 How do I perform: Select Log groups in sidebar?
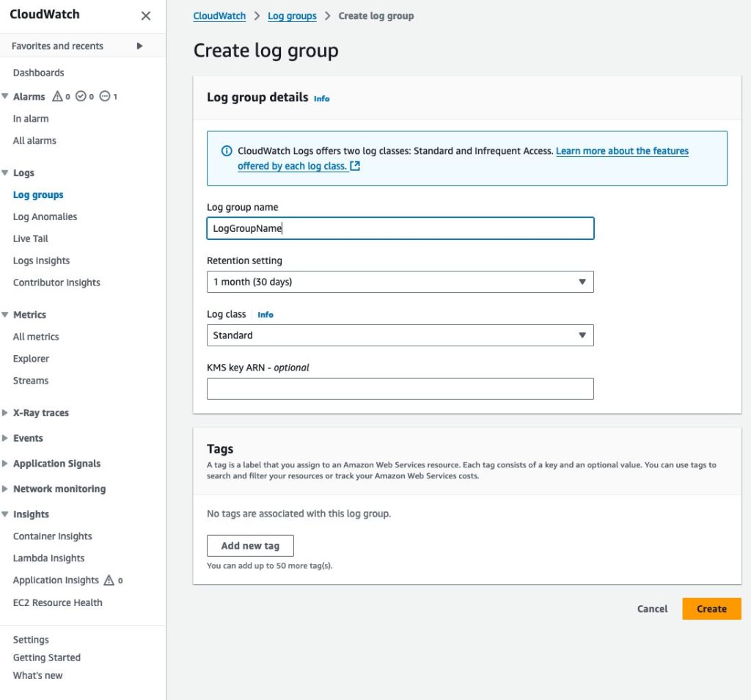pos(38,194)
